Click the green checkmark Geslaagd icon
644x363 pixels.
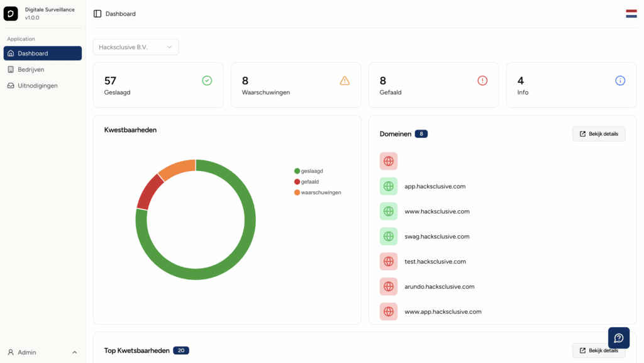coord(207,81)
